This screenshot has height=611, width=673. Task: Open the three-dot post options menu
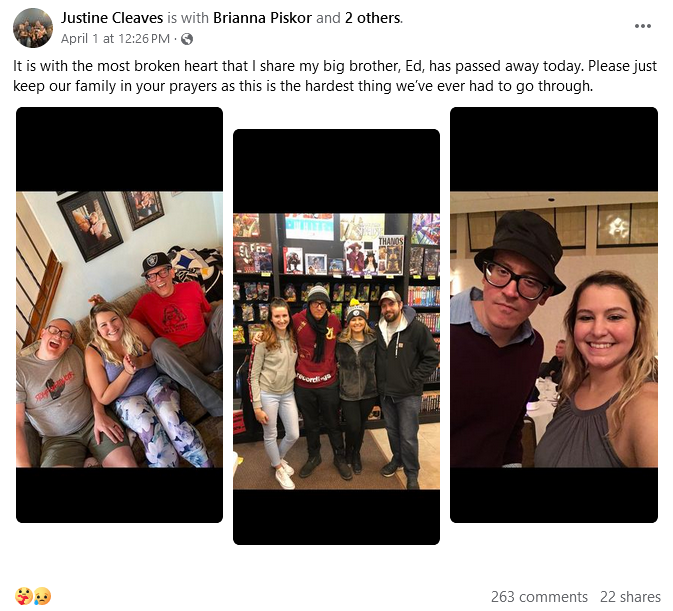[x=643, y=26]
